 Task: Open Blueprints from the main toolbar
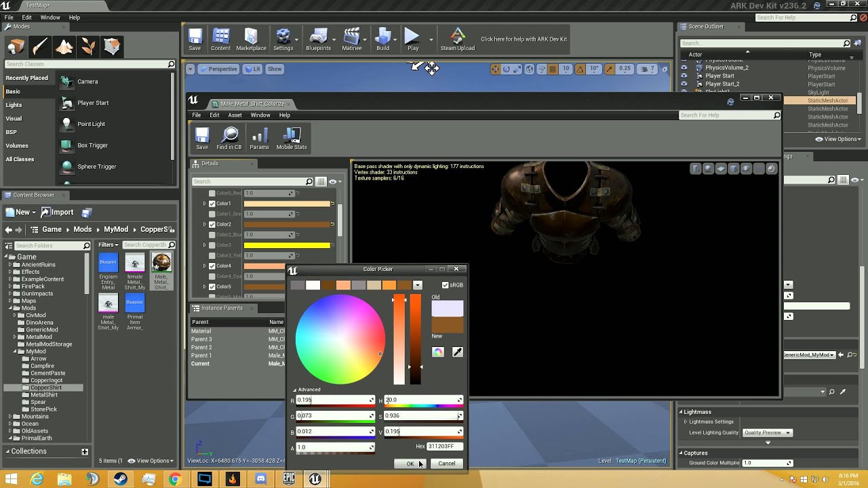click(318, 39)
